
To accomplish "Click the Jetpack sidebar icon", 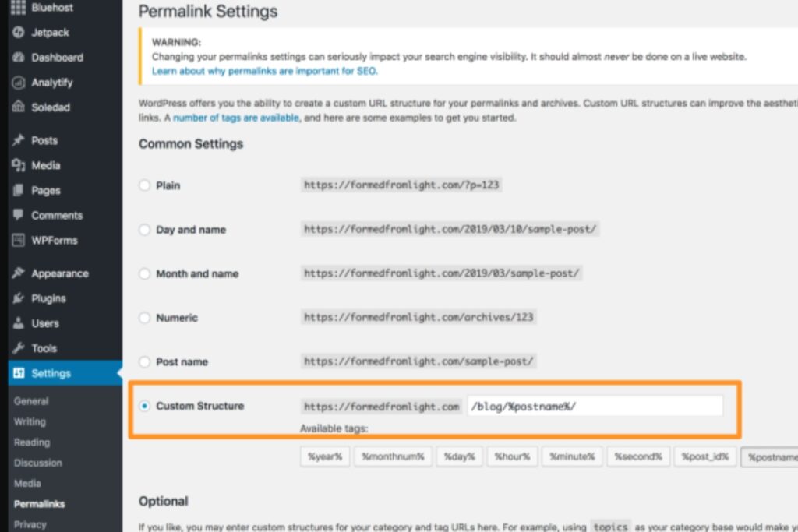I will point(19,32).
